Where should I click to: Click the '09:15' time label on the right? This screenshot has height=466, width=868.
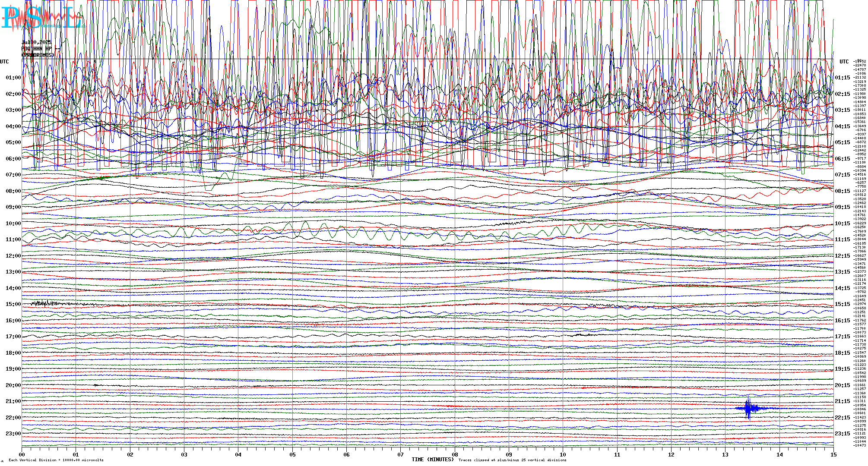(843, 207)
